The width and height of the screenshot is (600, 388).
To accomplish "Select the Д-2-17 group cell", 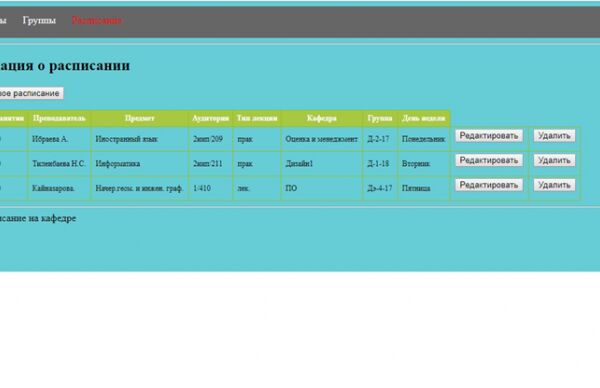I will pyautogui.click(x=380, y=139).
